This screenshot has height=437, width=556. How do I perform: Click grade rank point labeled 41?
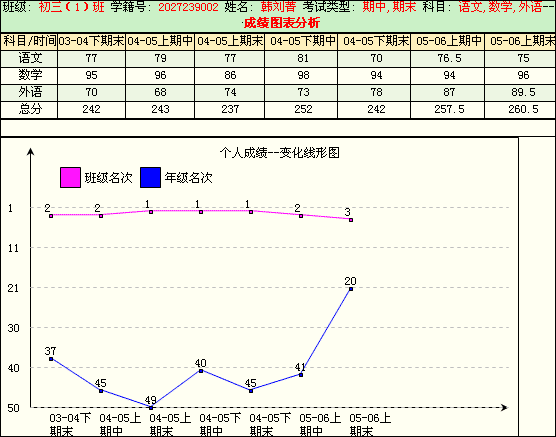(x=301, y=375)
